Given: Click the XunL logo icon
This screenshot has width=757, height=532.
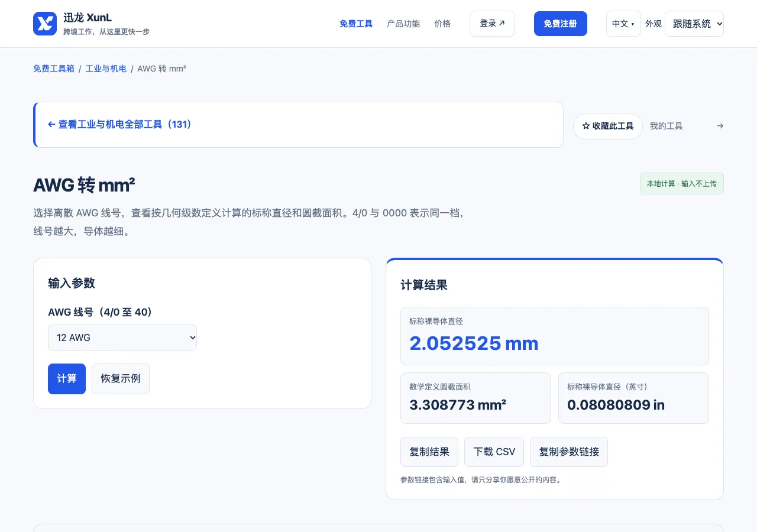Looking at the screenshot, I should tap(45, 24).
